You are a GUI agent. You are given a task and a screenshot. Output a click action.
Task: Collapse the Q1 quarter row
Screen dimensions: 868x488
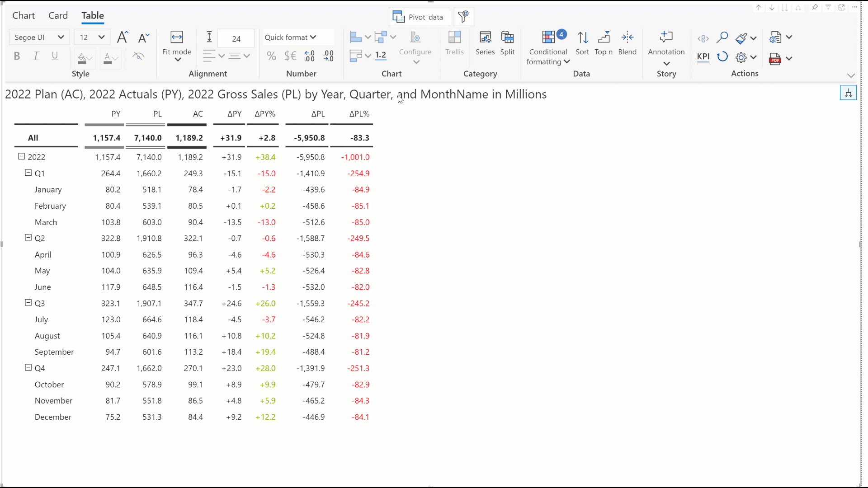(x=28, y=173)
